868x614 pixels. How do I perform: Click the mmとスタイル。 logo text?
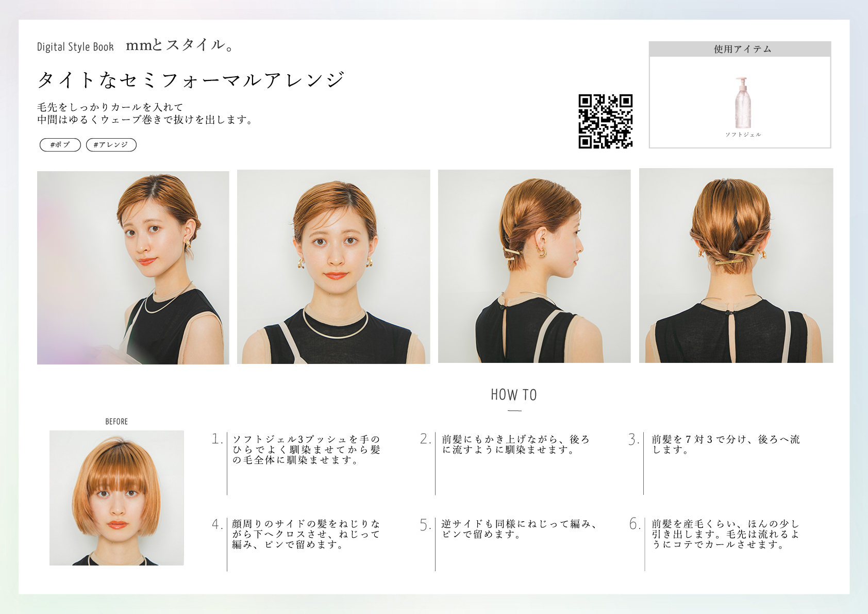coord(180,45)
